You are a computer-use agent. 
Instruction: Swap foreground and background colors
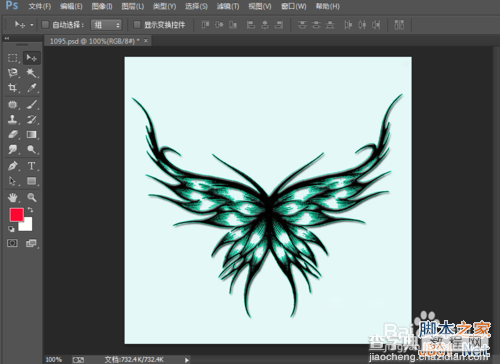[x=30, y=210]
